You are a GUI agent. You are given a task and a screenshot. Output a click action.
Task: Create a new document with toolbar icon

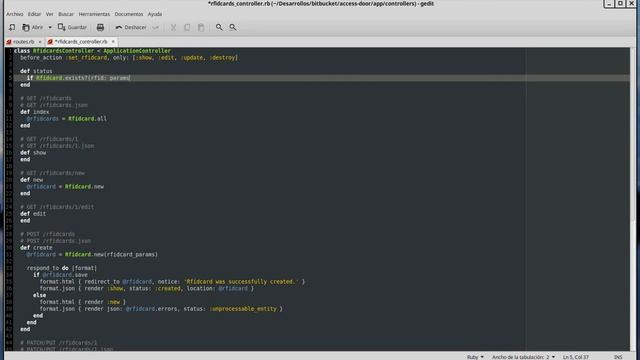pyautogui.click(x=12, y=27)
